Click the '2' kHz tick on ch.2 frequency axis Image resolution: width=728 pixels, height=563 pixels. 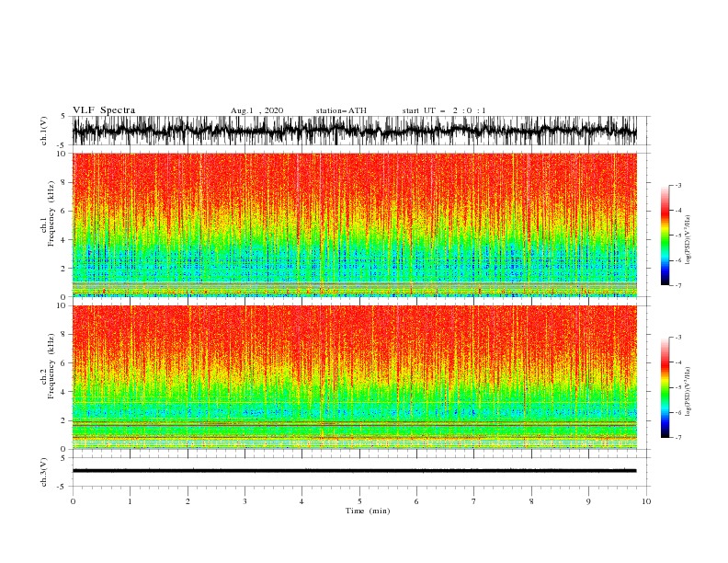pyautogui.click(x=64, y=420)
